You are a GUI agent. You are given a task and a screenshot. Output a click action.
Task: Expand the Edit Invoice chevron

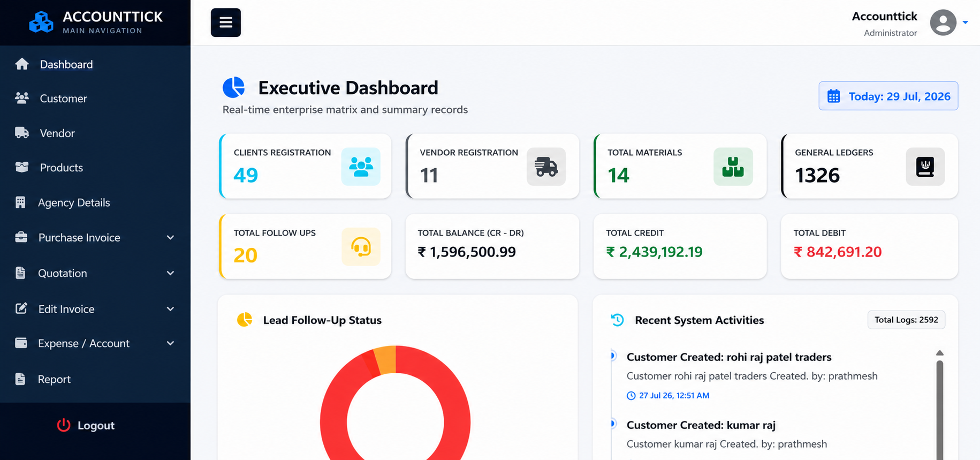click(170, 309)
